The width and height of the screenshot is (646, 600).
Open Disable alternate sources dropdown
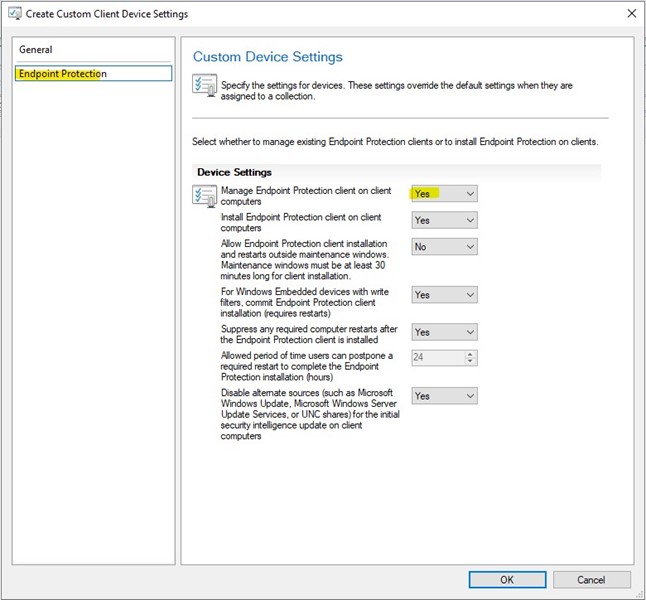coord(445,396)
